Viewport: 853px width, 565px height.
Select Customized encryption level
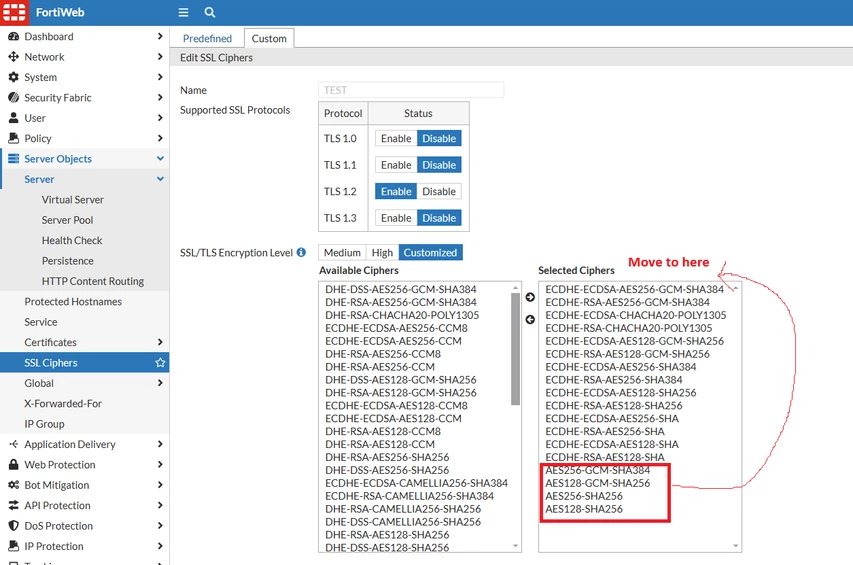pyautogui.click(x=430, y=252)
